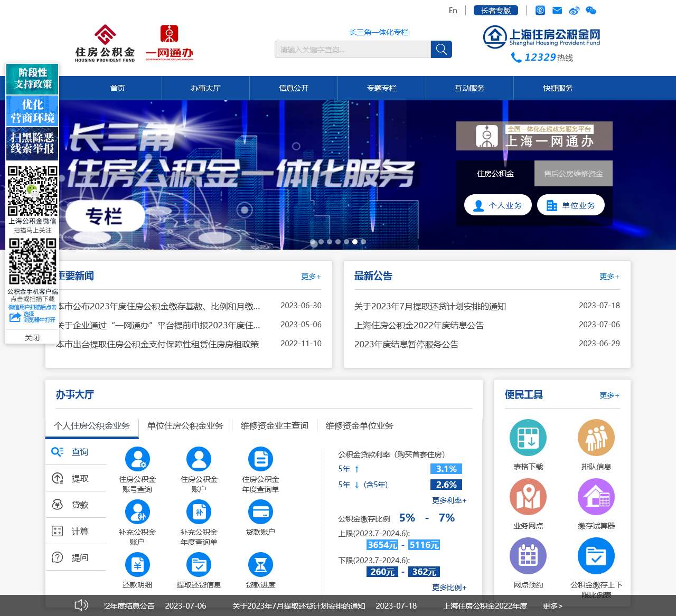Mute the announcement bar speaker icon

81,605
